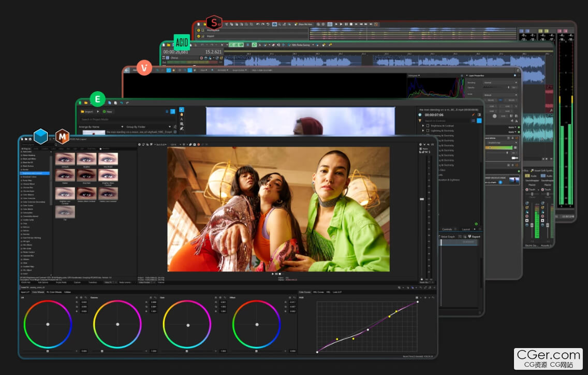Screen dimensions: 588x375
Task: Click the measure position 15.2.621 in ACID
Action: 213,52
